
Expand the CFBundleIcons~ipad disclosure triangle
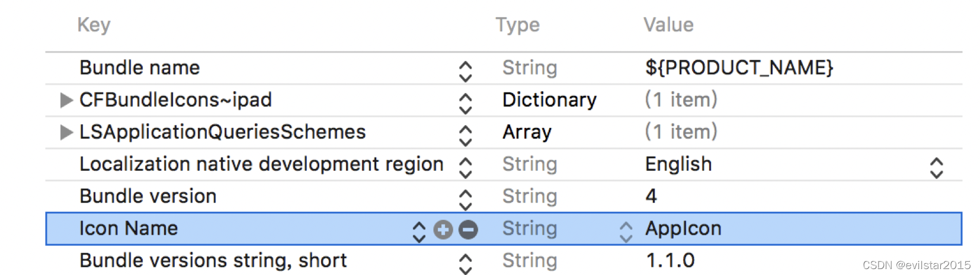pos(66,100)
